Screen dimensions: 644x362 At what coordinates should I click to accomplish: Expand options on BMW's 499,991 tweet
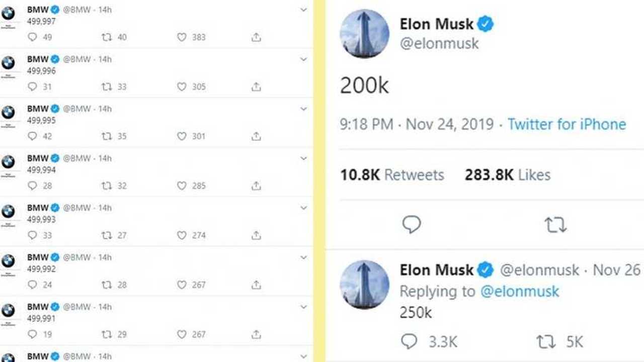pyautogui.click(x=303, y=307)
